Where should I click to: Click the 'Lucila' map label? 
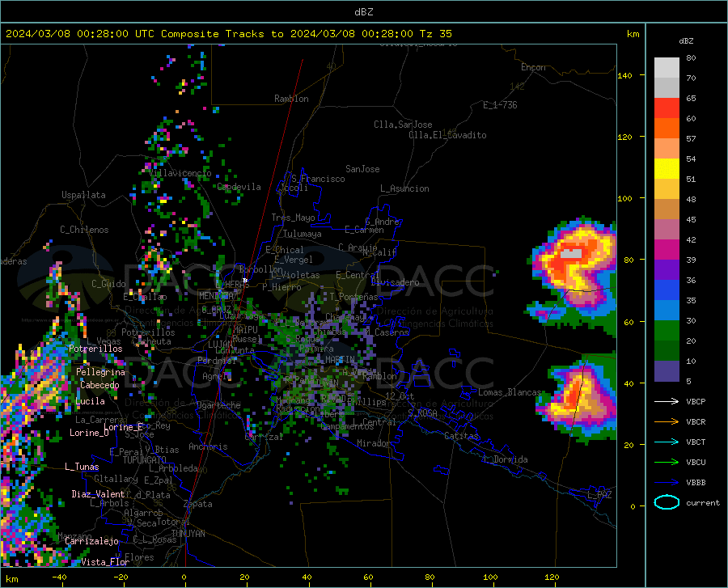90,401
